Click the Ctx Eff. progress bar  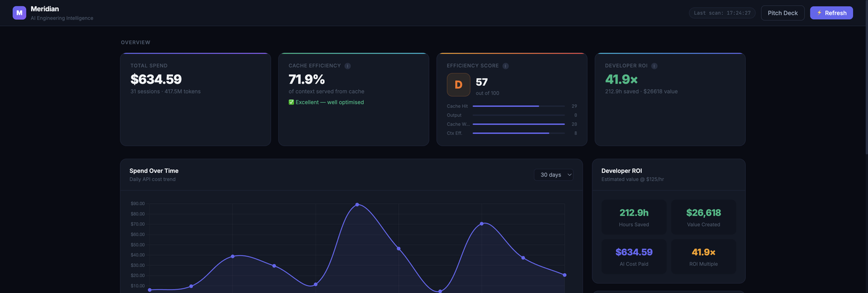point(518,133)
